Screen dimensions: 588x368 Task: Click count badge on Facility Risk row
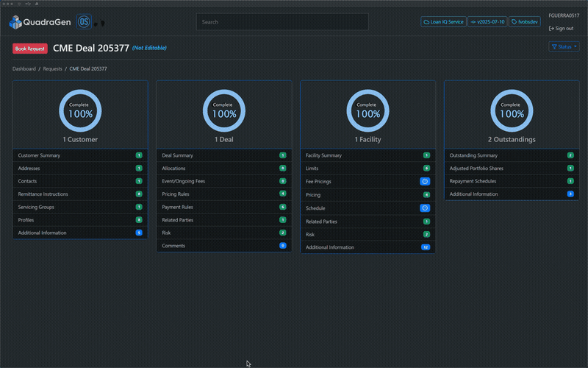pos(426,234)
